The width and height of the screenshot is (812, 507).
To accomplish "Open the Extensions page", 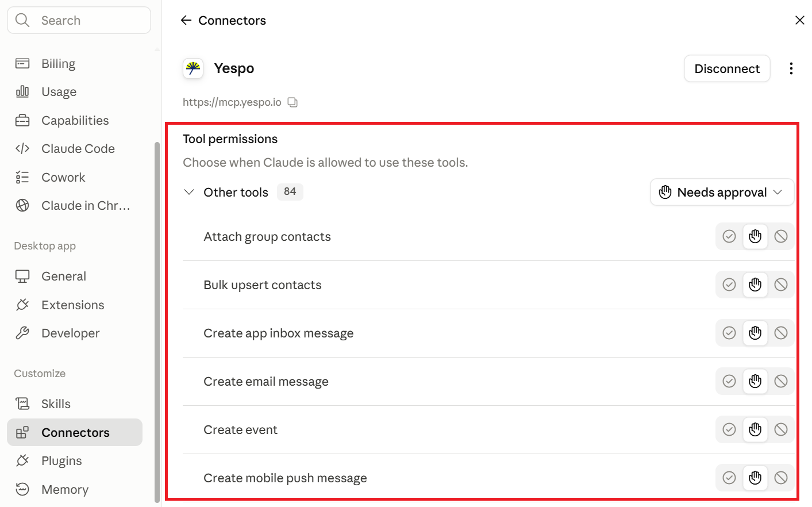I will 75,305.
